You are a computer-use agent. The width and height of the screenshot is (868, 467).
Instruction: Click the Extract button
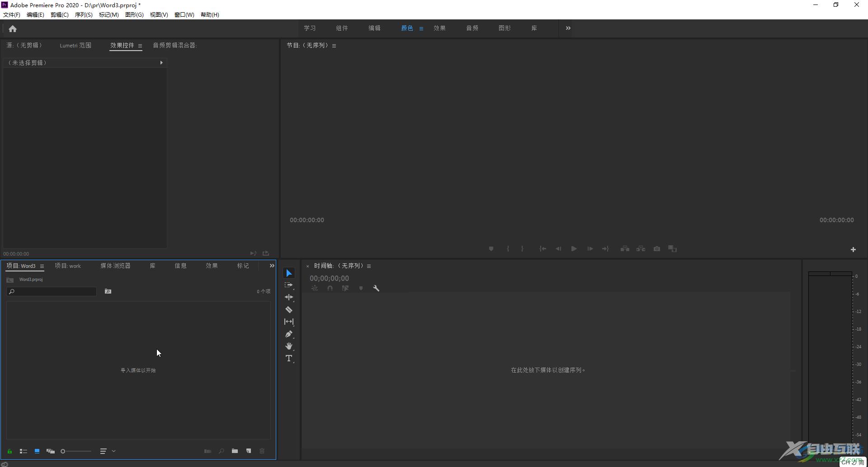coord(641,249)
